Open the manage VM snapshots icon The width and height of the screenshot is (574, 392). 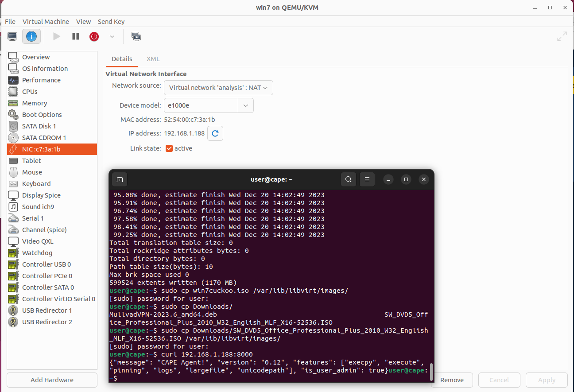click(136, 36)
